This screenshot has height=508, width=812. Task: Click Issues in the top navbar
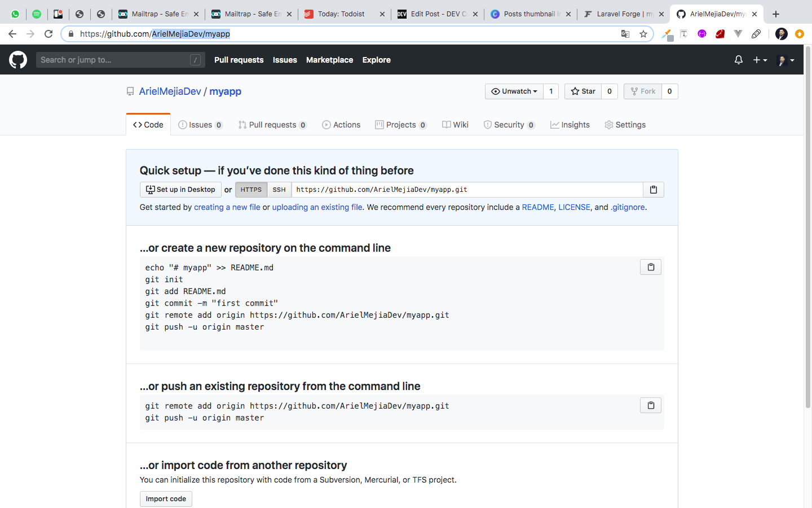pos(285,60)
